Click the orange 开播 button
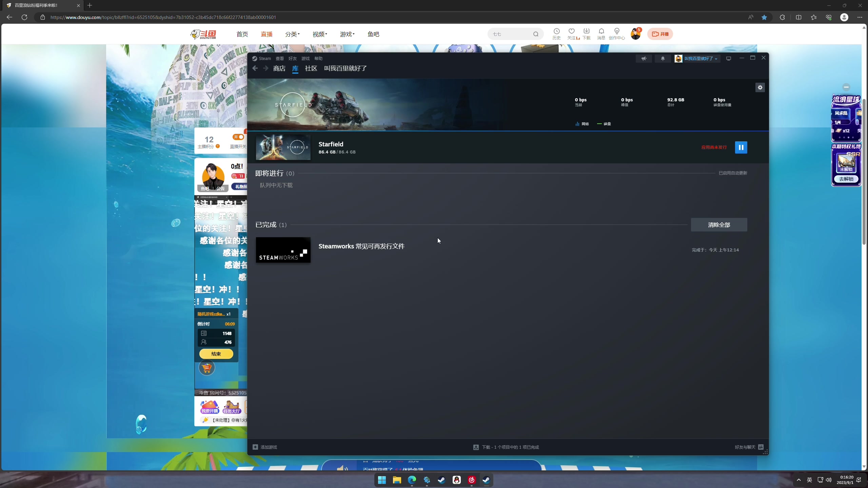868x488 pixels. point(660,34)
